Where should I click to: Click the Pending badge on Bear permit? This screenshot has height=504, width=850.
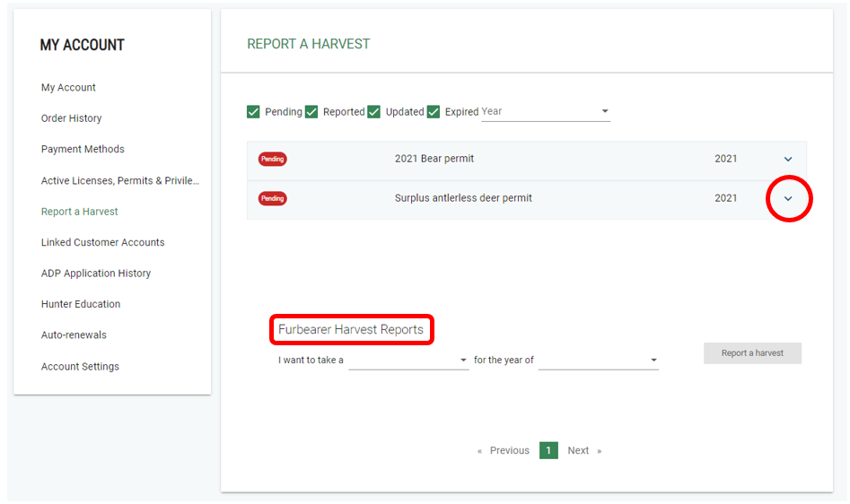coord(273,160)
